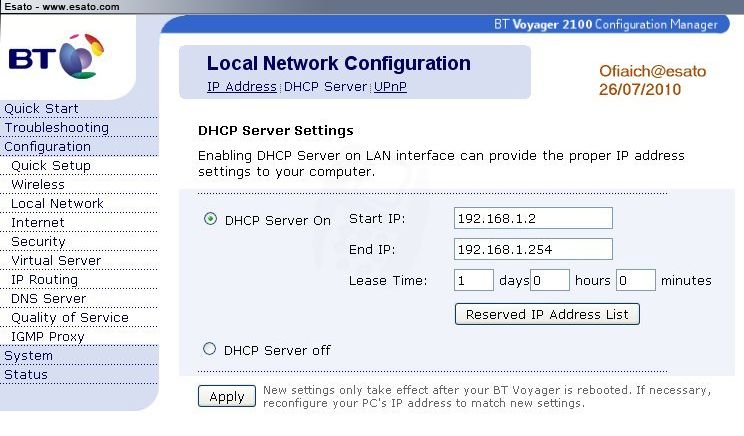Image resolution: width=744 pixels, height=436 pixels.
Task: Open Quick Start in the sidebar
Action: coord(41,109)
